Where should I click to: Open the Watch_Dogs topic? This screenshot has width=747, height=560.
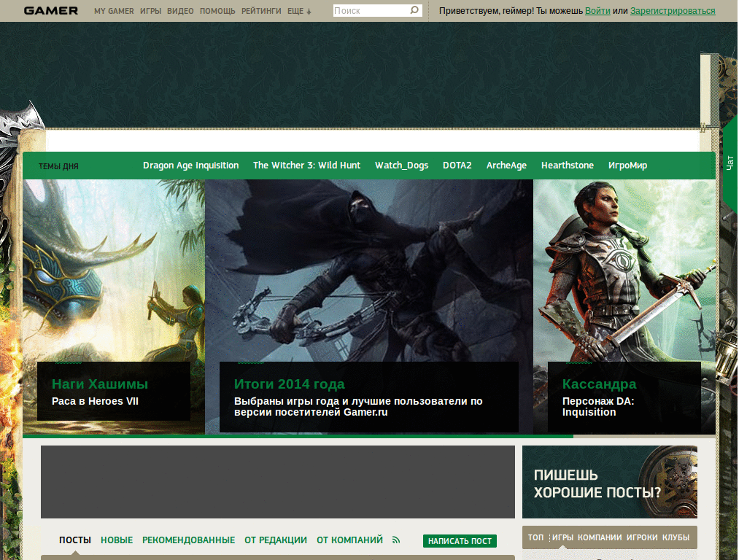(x=401, y=166)
